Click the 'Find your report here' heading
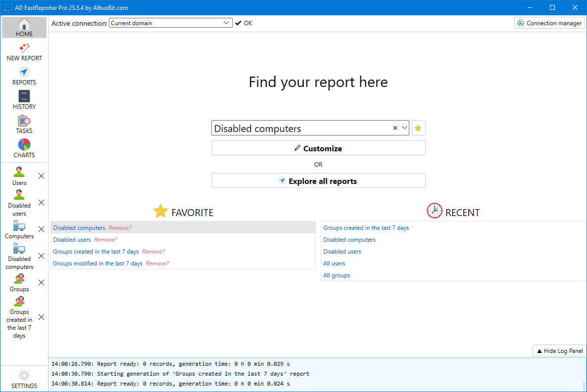 pyautogui.click(x=318, y=82)
